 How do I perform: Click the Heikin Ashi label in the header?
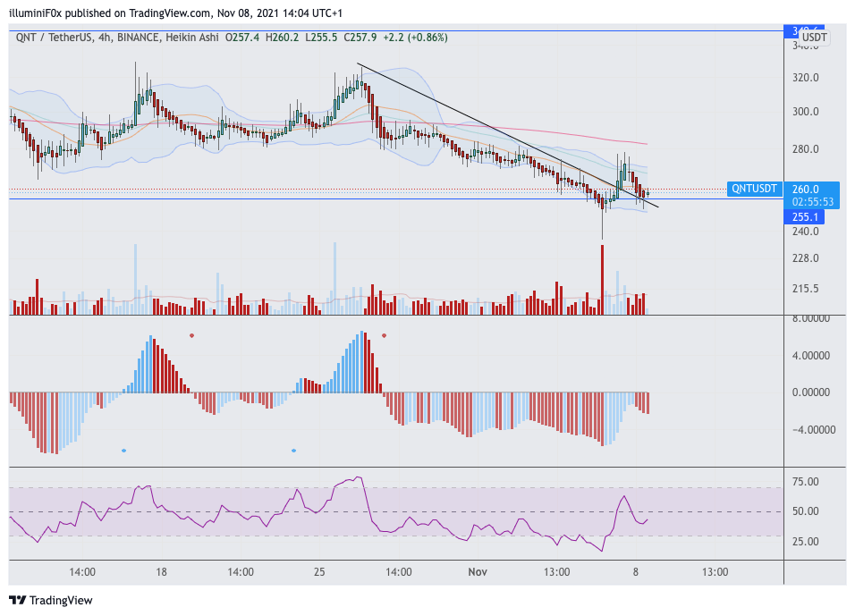(x=192, y=38)
